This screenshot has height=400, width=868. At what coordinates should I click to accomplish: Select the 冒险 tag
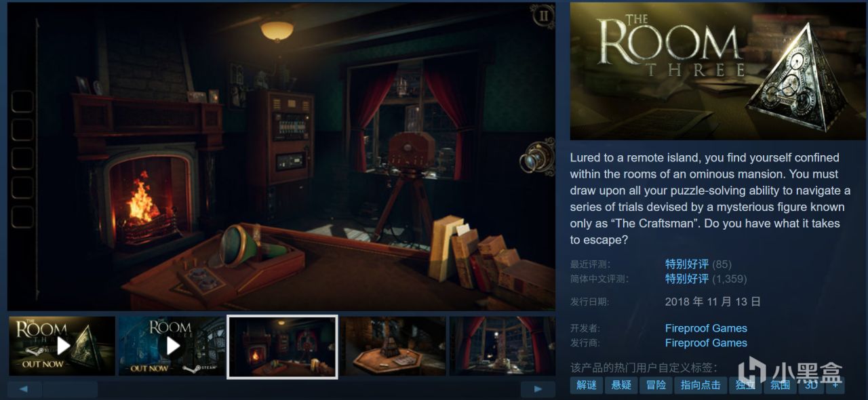pos(656,385)
